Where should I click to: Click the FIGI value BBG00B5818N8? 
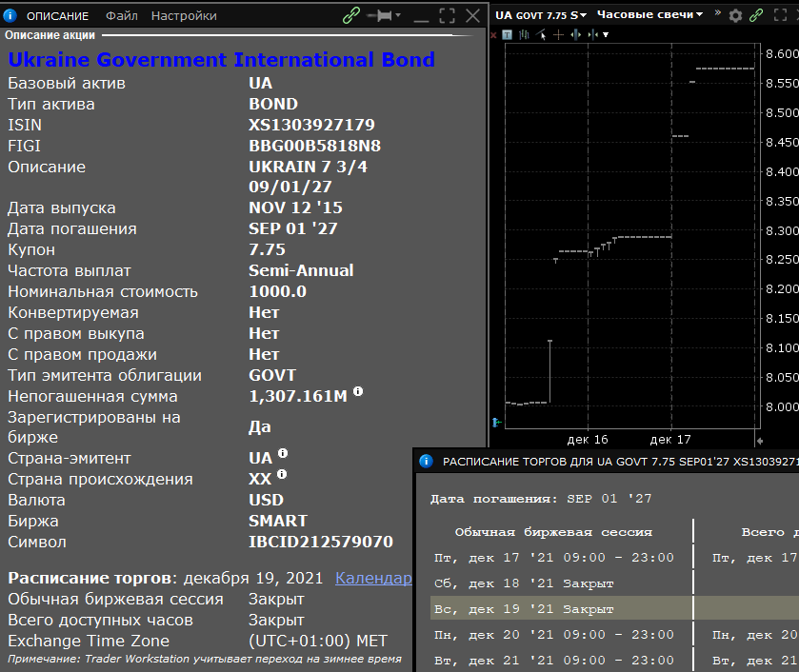(x=314, y=146)
